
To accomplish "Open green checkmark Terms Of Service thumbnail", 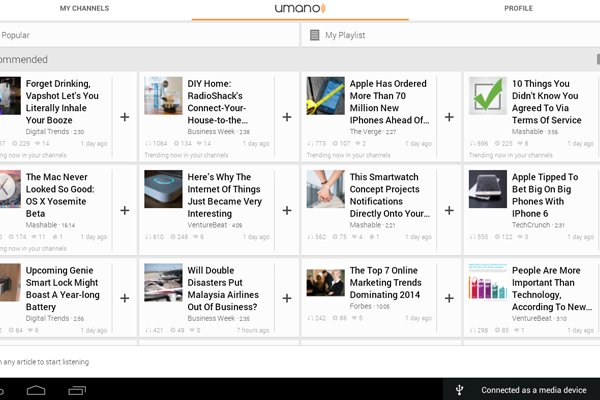I will pos(488,96).
